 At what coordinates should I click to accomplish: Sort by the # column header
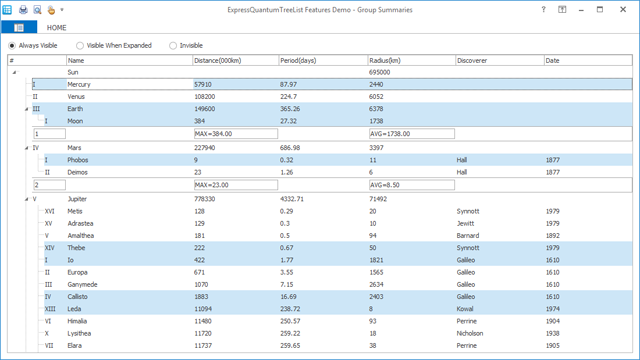(x=37, y=60)
